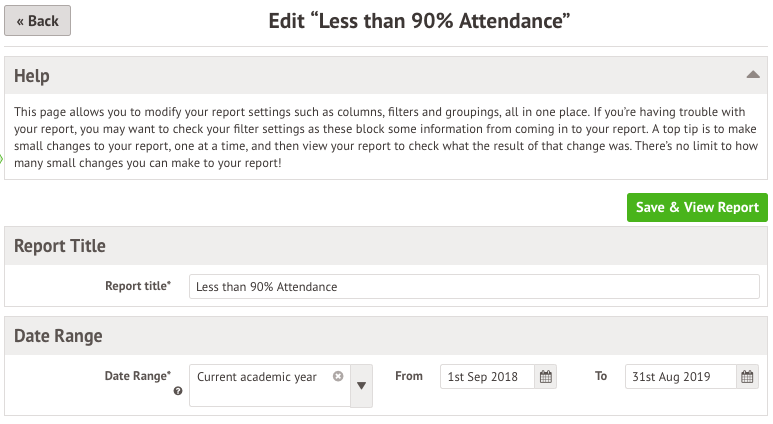Viewport: 773px width, 424px height.
Task: Click the page heading Edit Less than 90% Attendance
Action: (419, 21)
